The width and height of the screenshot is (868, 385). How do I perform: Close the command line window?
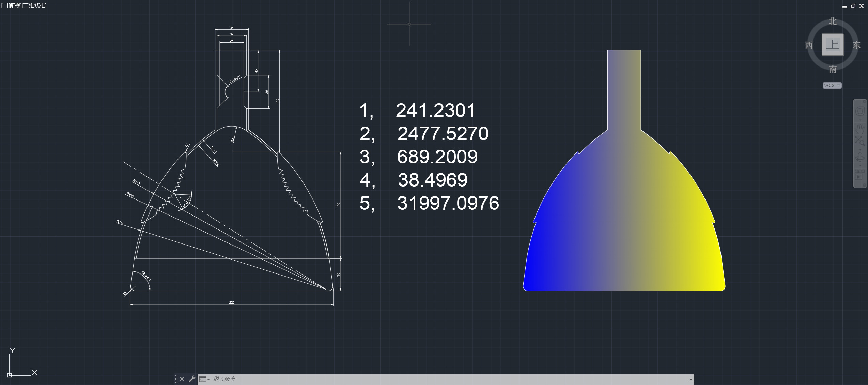click(182, 379)
